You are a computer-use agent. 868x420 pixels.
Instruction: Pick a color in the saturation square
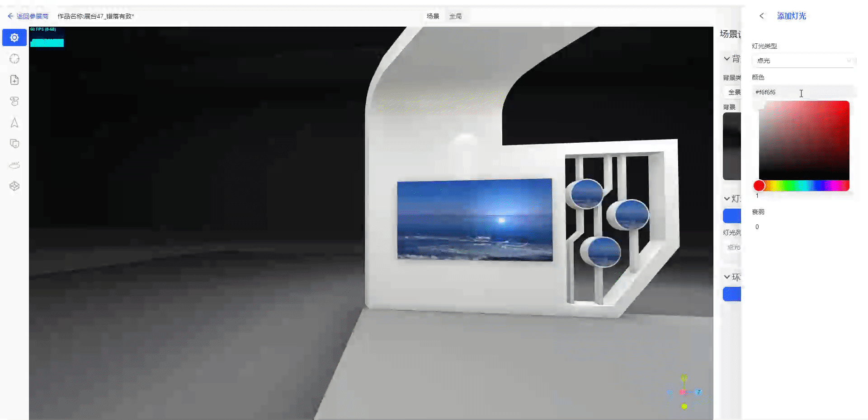[804, 140]
